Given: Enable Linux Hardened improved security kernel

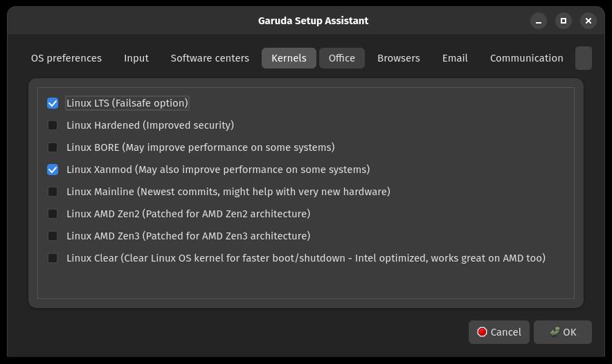Looking at the screenshot, I should coord(53,125).
